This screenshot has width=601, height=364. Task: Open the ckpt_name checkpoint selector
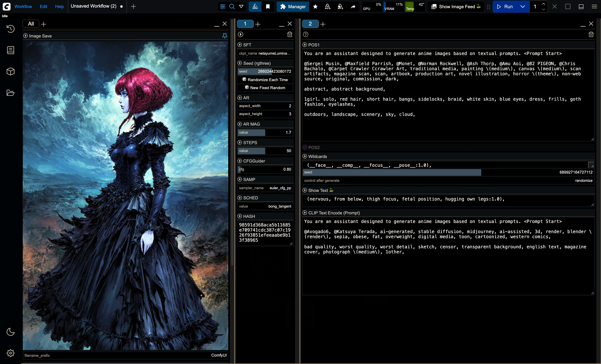point(265,53)
